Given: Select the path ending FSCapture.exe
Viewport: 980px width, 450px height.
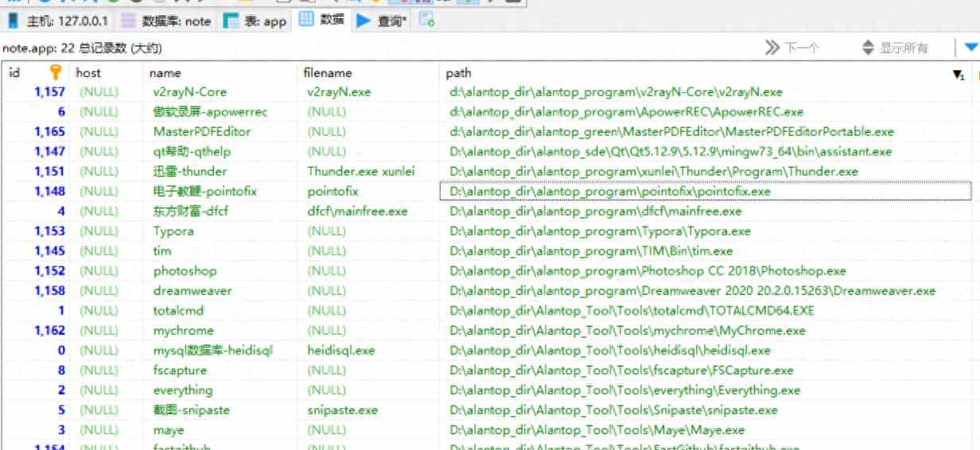Looking at the screenshot, I should point(621,370).
